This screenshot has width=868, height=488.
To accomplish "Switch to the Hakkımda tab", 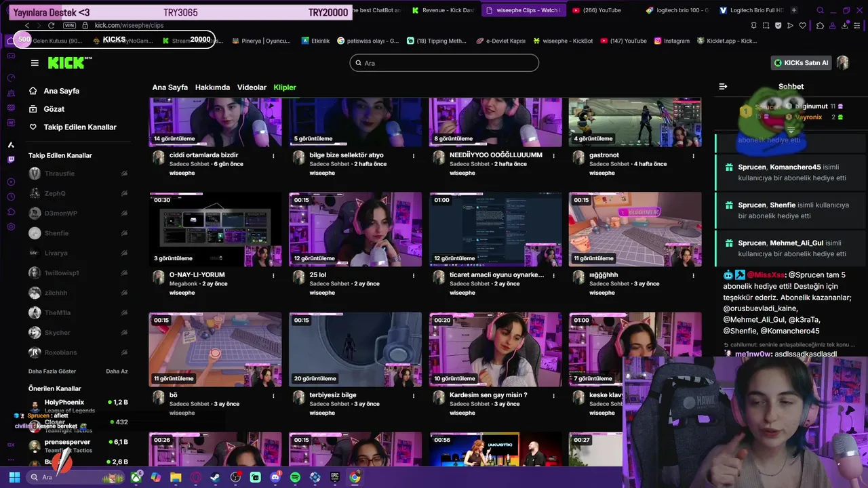I will (212, 87).
